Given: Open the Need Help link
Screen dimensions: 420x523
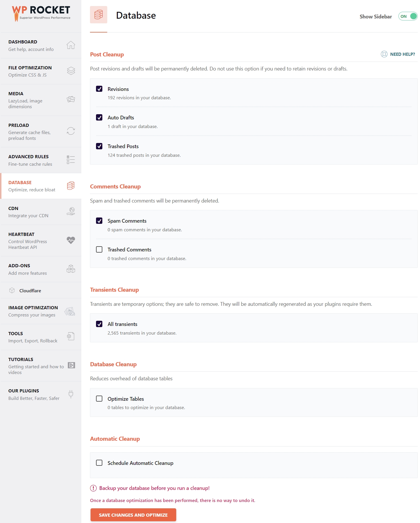Looking at the screenshot, I should tap(398, 54).
